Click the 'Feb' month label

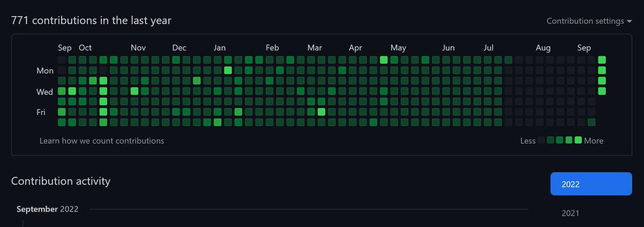point(272,48)
